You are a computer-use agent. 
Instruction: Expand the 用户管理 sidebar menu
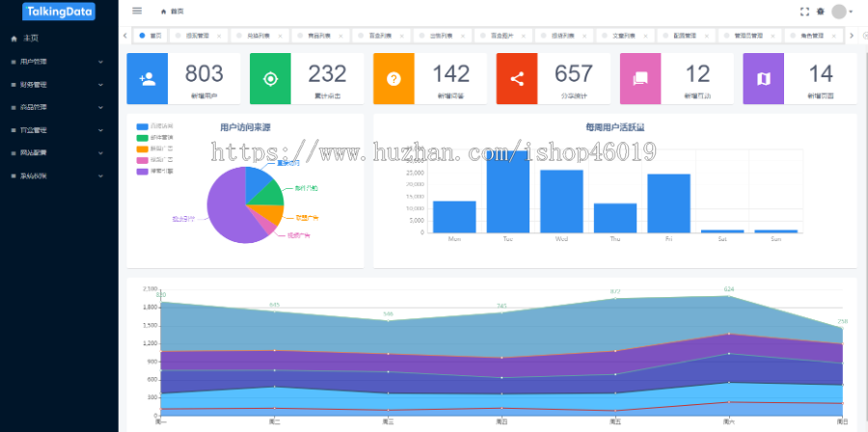59,62
